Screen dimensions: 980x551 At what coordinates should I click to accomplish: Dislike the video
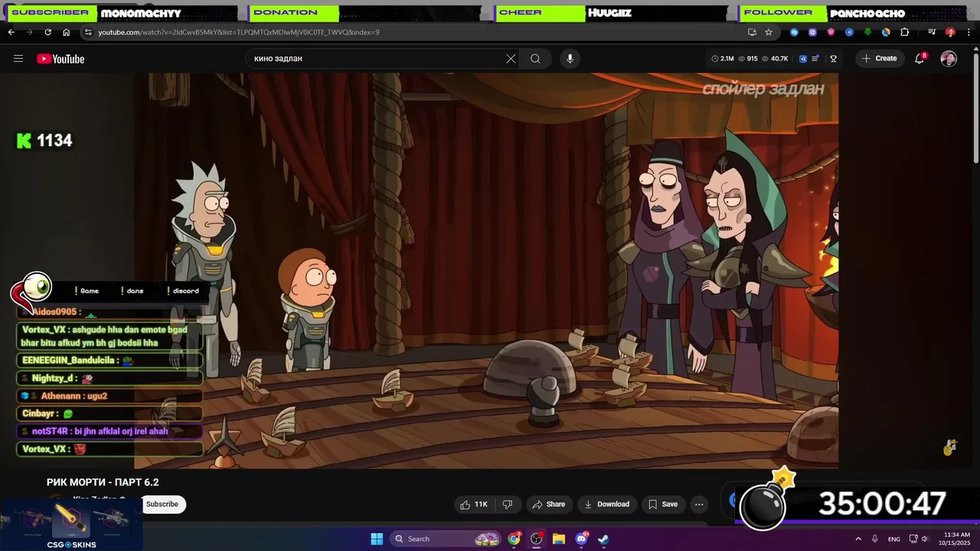pos(507,504)
